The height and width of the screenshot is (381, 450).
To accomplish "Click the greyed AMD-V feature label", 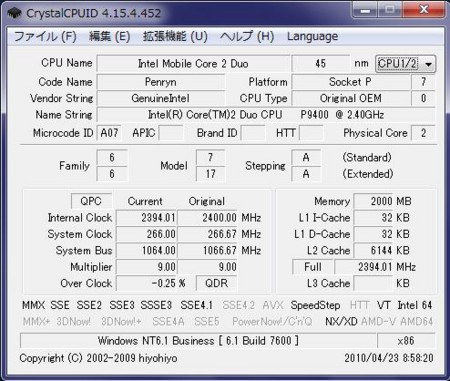I will [379, 321].
